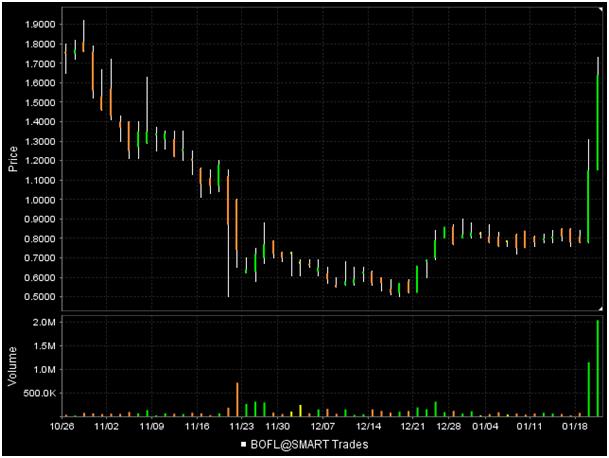The image size is (609, 458).
Task: Select the 0.7000 price axis label
Action: pyautogui.click(x=40, y=258)
